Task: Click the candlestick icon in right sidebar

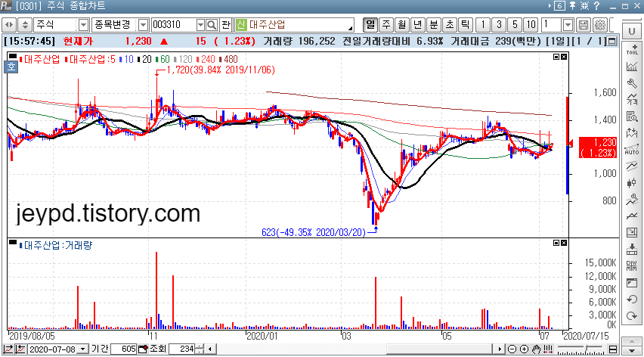Action: [x=632, y=183]
